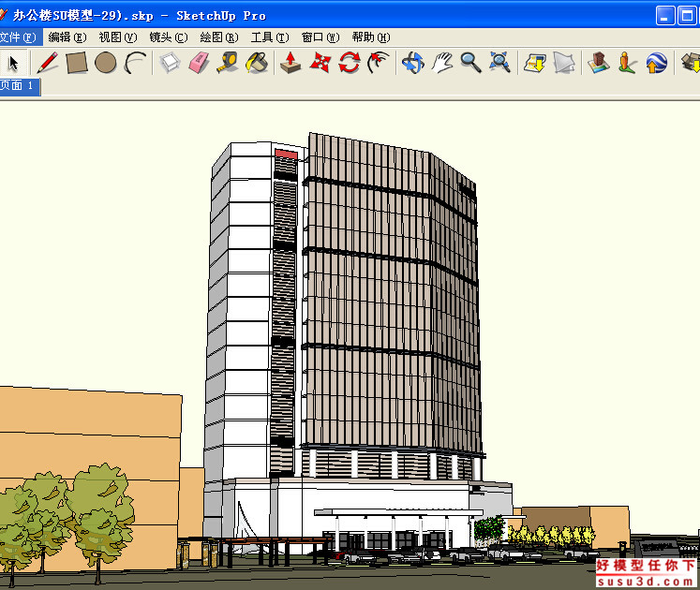The image size is (700, 590).
Task: Open the 工具(T) menu
Action: (x=270, y=37)
